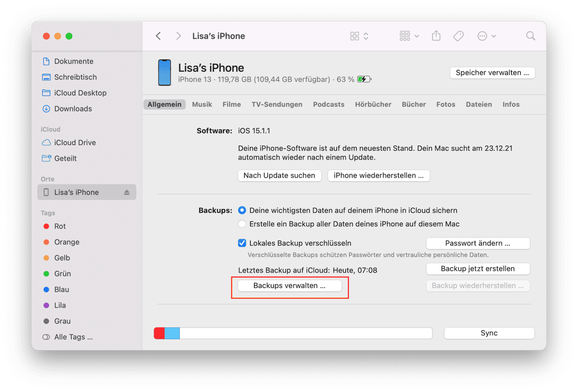
Task: Open Dokumente in the sidebar
Action: pos(74,61)
